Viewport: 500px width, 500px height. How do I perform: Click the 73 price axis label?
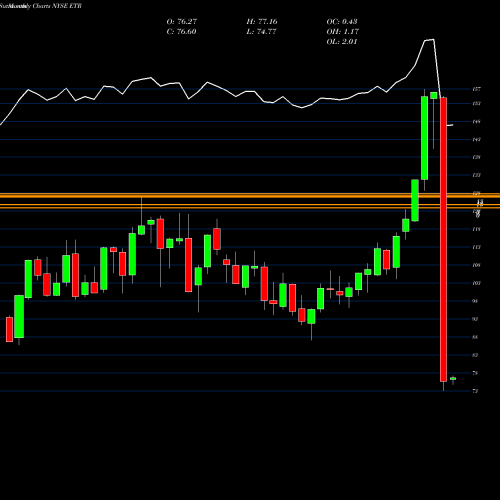click(x=475, y=391)
